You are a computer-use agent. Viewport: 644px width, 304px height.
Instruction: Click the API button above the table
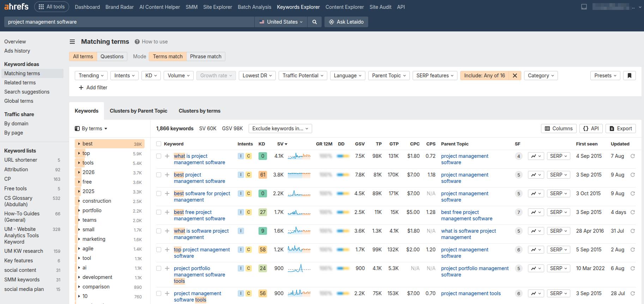(591, 129)
